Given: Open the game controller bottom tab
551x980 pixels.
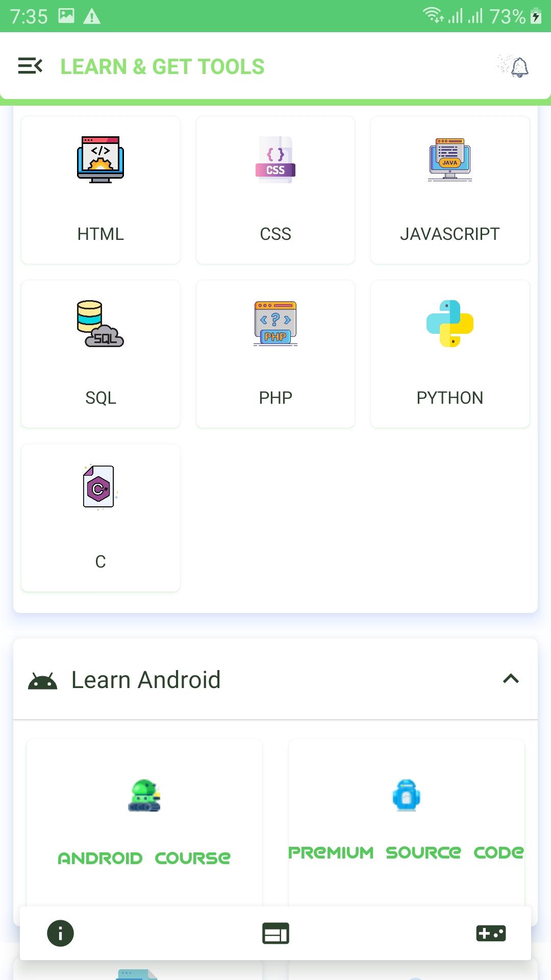Looking at the screenshot, I should click(x=491, y=933).
